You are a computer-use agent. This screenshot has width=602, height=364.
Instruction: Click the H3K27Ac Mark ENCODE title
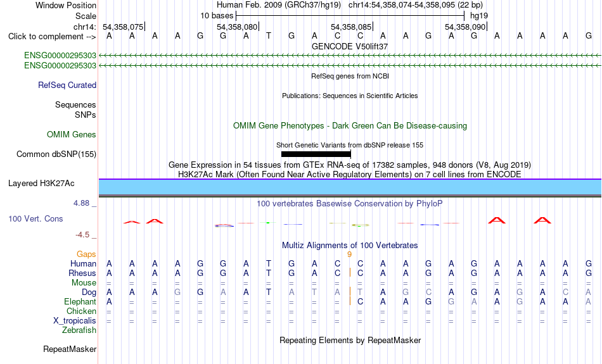pyautogui.click(x=350, y=175)
